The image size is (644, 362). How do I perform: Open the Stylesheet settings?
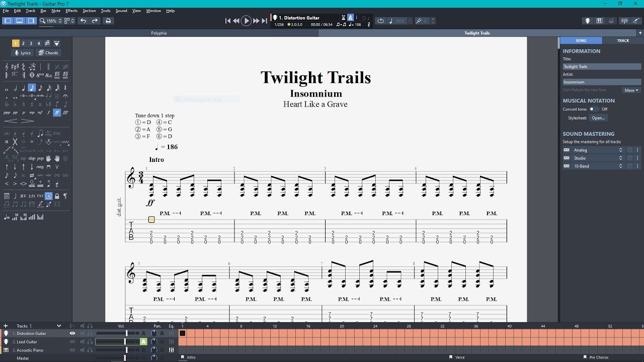coord(598,118)
